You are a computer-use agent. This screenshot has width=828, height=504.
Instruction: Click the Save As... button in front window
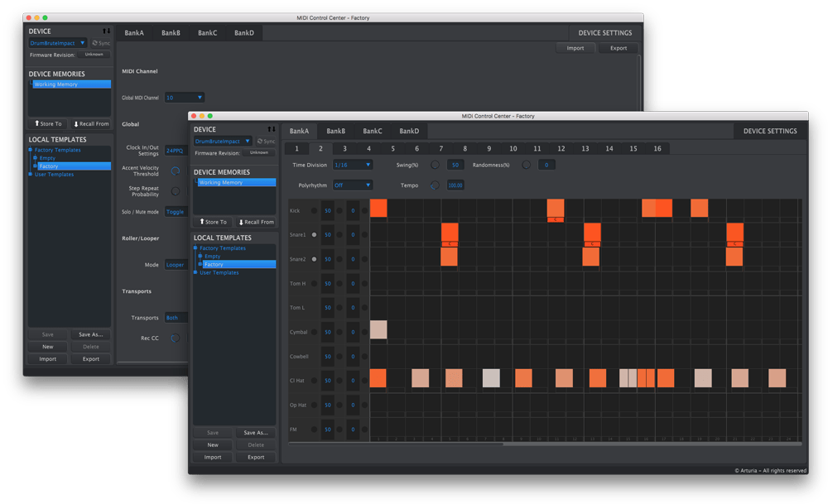coord(256,433)
